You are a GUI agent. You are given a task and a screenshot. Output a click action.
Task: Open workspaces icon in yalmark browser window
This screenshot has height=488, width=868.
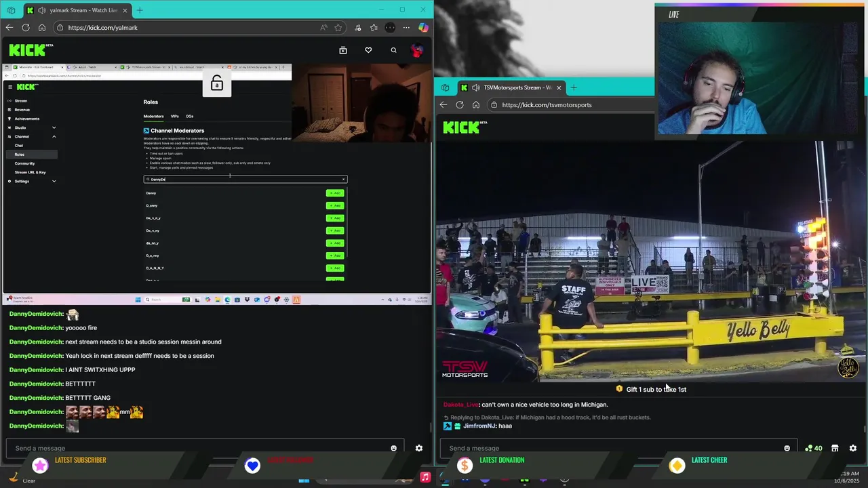(11, 10)
